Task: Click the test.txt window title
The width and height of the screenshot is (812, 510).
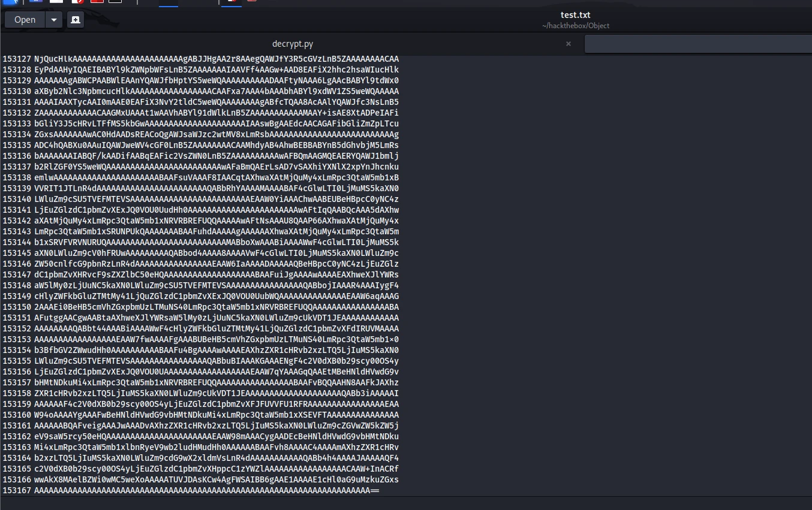Action: tap(576, 15)
